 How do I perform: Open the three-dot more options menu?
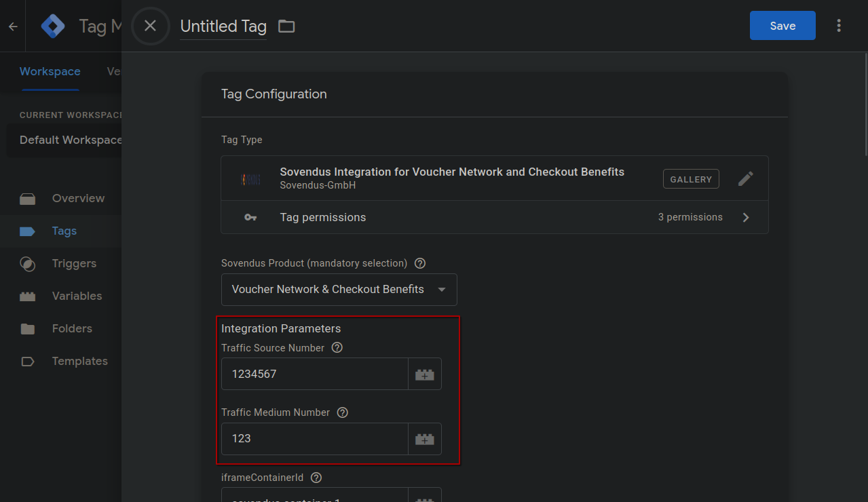[x=839, y=26]
